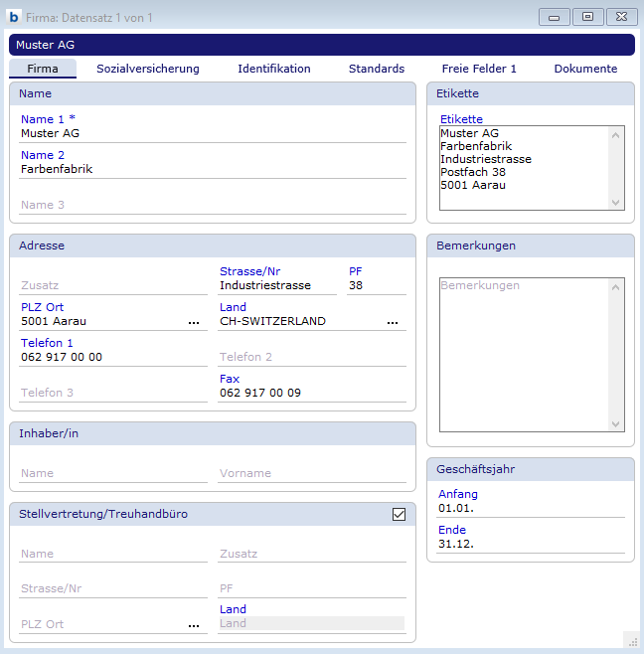Maximize the Firma window
Image resolution: width=644 pixels, height=654 pixels.
pos(587,17)
